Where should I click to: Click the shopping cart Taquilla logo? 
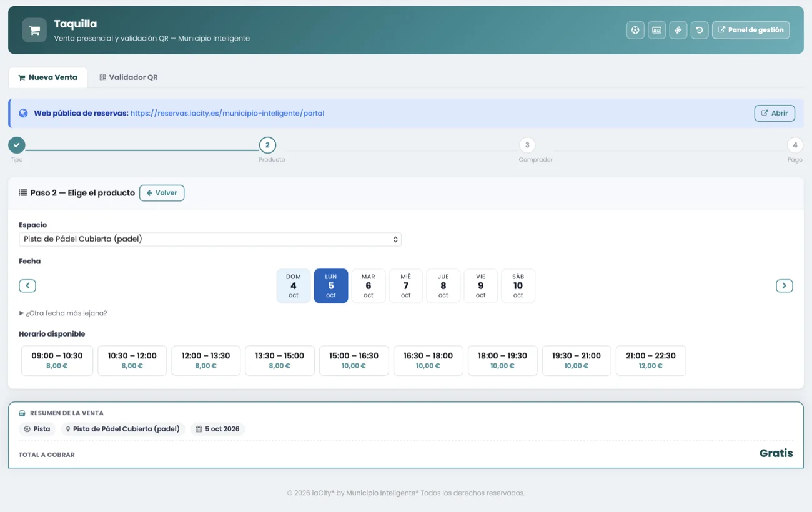point(34,30)
